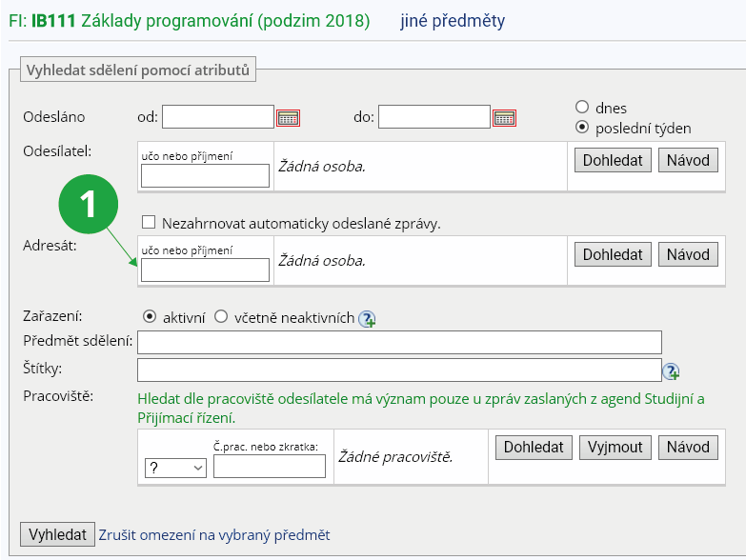Viewport: 746px width, 560px height.
Task: Click into 'Předmět sdělení' text field
Action: 399,343
